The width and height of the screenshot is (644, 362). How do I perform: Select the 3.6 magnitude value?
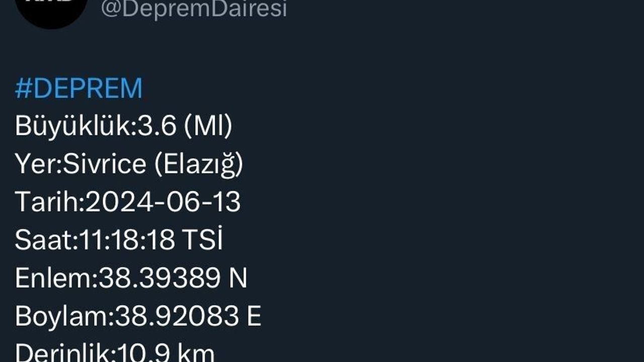[x=157, y=126]
